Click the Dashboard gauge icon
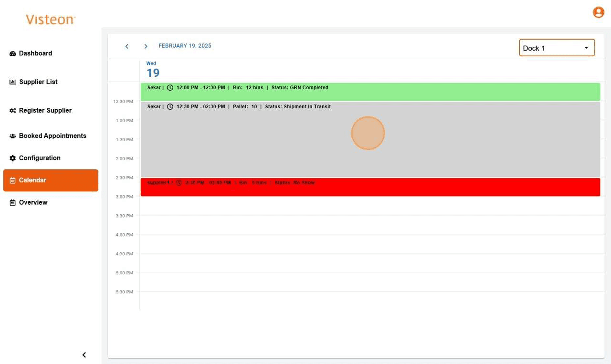The width and height of the screenshot is (611, 364). tap(13, 53)
